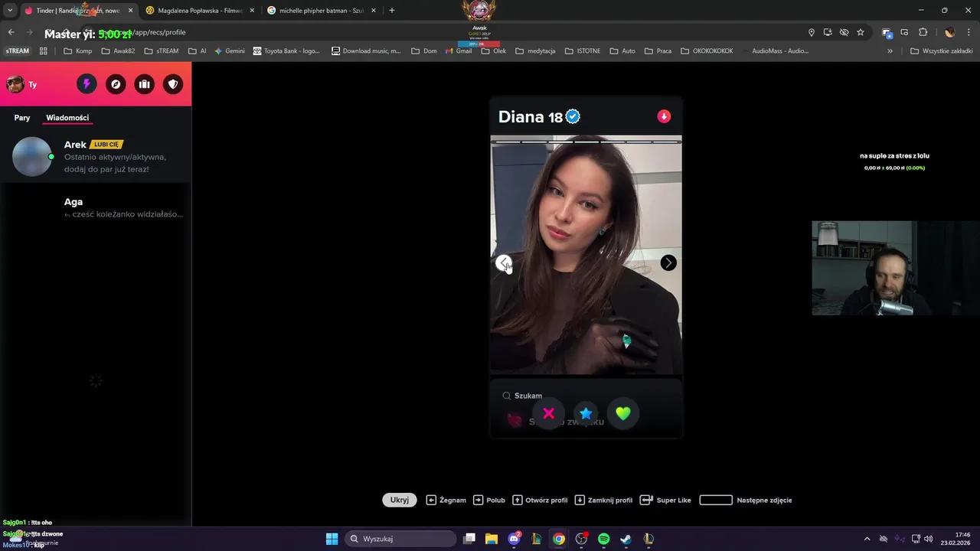
Task: Open Steam from the taskbar
Action: pyautogui.click(x=626, y=539)
